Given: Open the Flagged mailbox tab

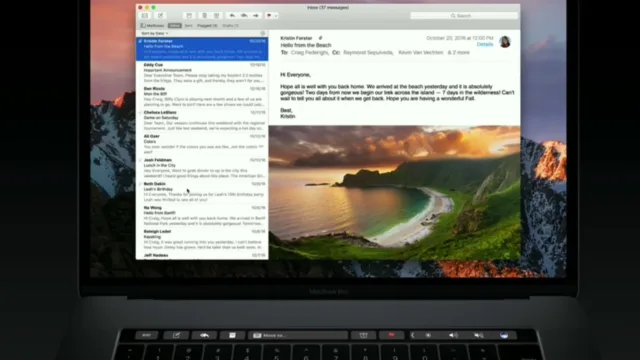Looking at the screenshot, I should coord(207,25).
